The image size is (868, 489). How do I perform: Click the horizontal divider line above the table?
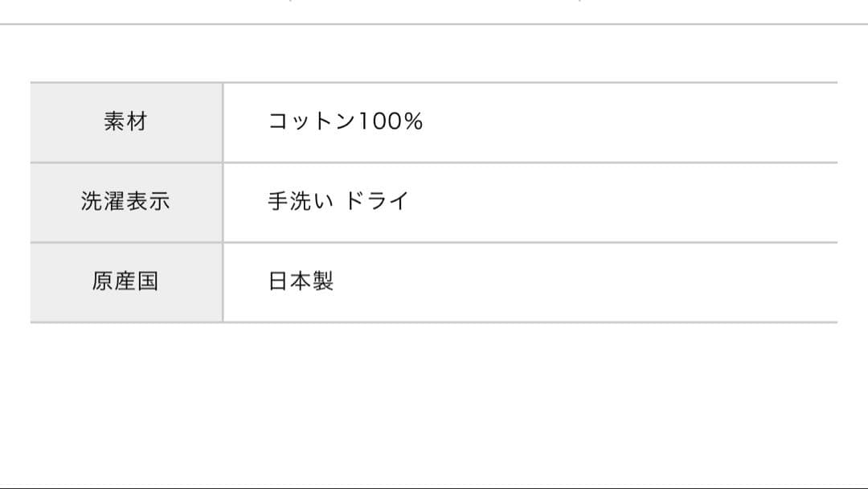click(x=434, y=24)
